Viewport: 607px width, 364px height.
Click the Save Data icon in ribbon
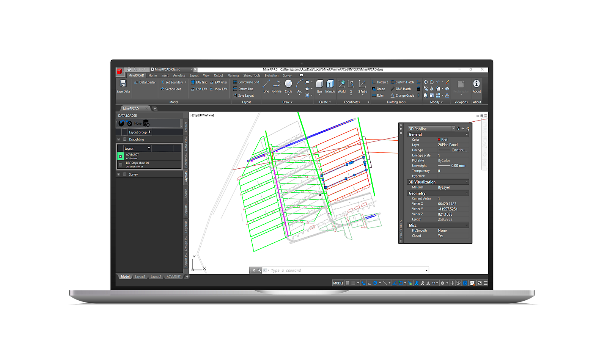click(x=123, y=83)
